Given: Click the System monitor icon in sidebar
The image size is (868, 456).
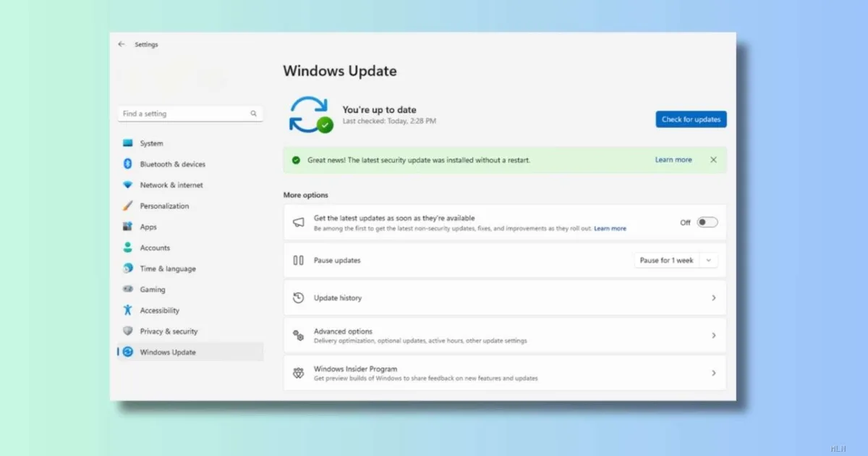Looking at the screenshot, I should tap(128, 143).
